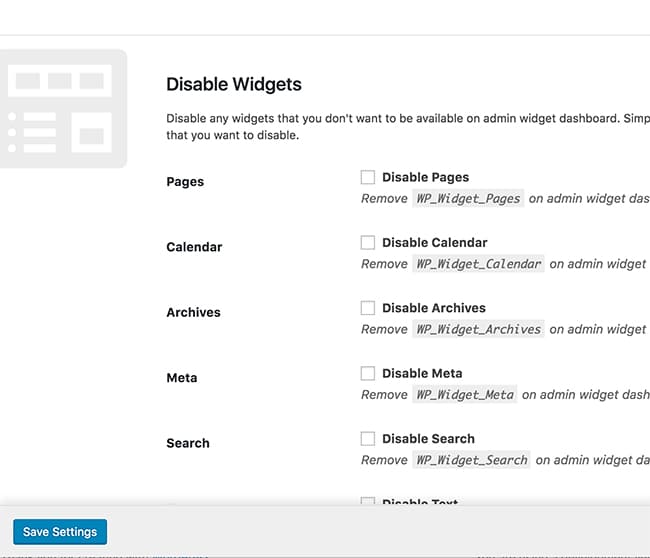
Task: Click the WP_Widget_Pages code text
Action: tap(468, 199)
